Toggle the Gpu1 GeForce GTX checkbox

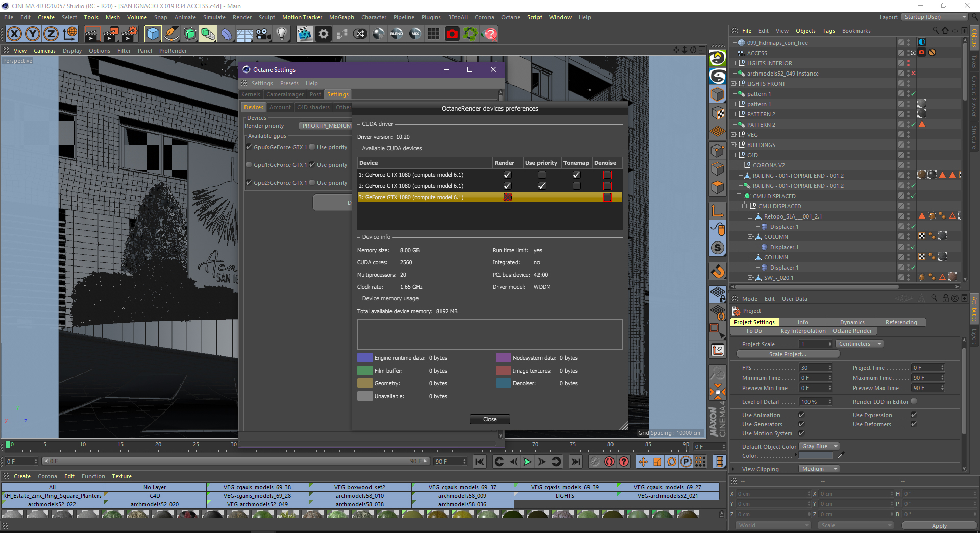(x=249, y=165)
